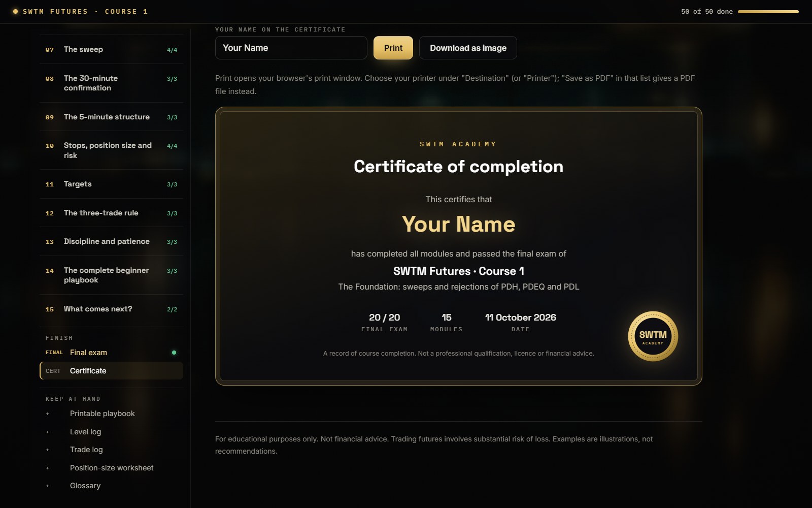Click the plus icon beside Glossary

[x=48, y=486]
